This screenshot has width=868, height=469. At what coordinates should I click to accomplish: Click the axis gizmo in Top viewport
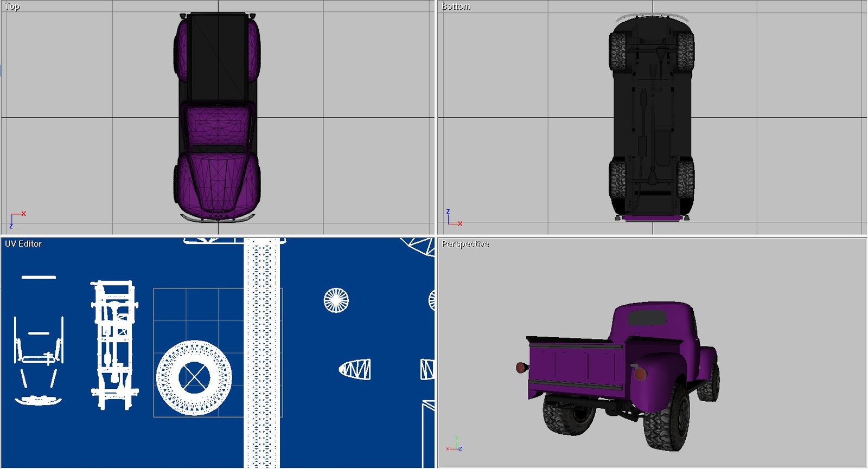pyautogui.click(x=16, y=219)
